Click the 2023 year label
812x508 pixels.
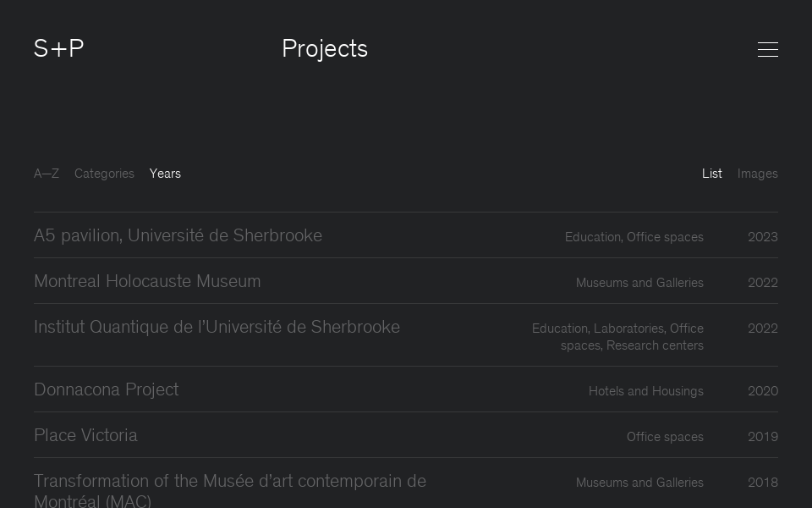coord(762,237)
